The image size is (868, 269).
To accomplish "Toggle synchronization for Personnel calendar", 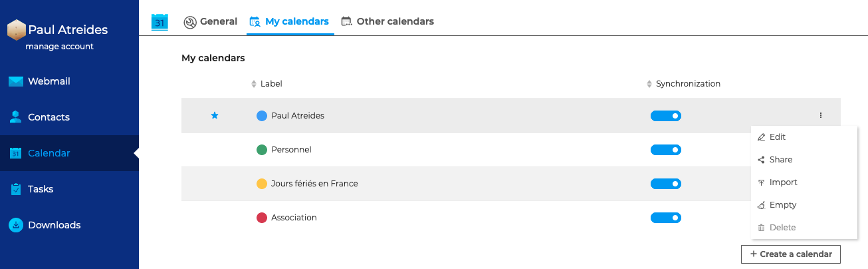I will (x=666, y=150).
